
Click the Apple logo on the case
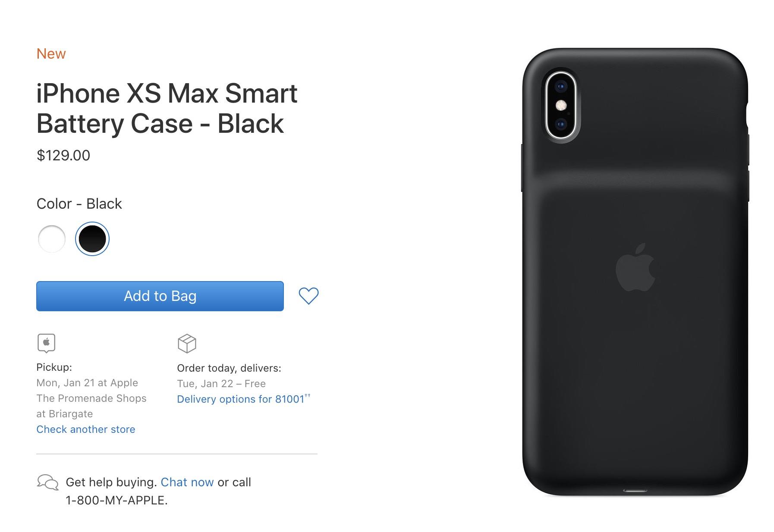pyautogui.click(x=635, y=267)
